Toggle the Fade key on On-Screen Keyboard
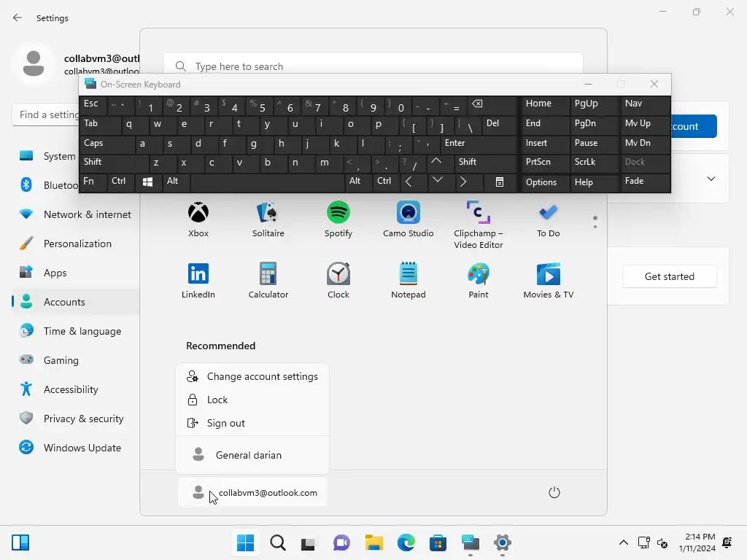This screenshot has width=747, height=560. pyautogui.click(x=645, y=182)
